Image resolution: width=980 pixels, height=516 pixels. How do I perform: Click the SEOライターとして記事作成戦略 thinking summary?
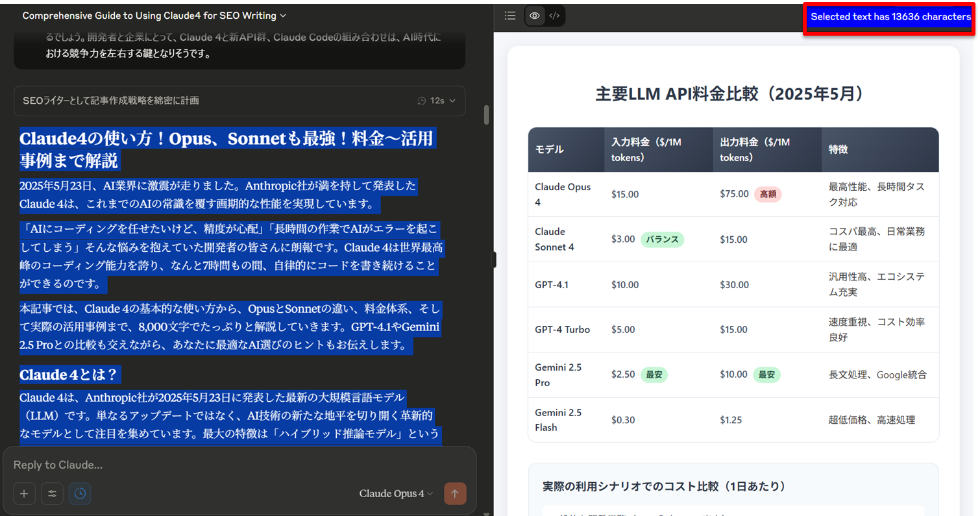pos(111,101)
